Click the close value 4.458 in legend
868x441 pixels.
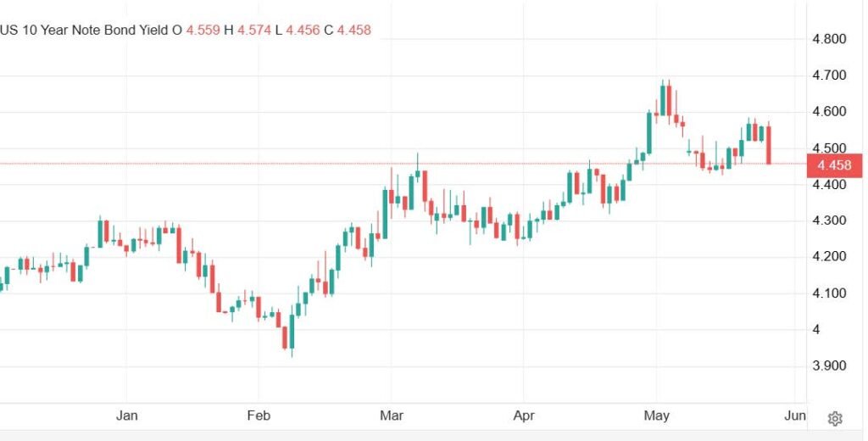353,30
